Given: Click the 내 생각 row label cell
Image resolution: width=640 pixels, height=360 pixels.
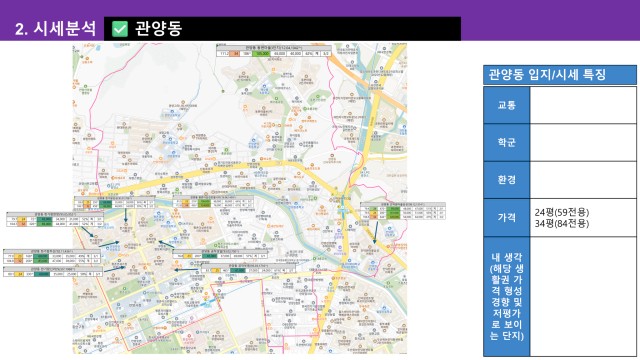Looking at the screenshot, I should pyautogui.click(x=507, y=296).
